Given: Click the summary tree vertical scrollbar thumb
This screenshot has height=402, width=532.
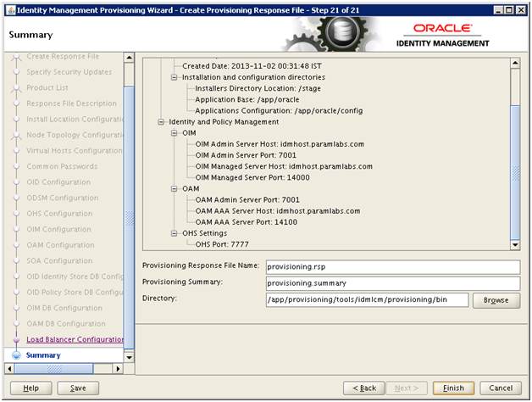Looking at the screenshot, I should (x=515, y=172).
